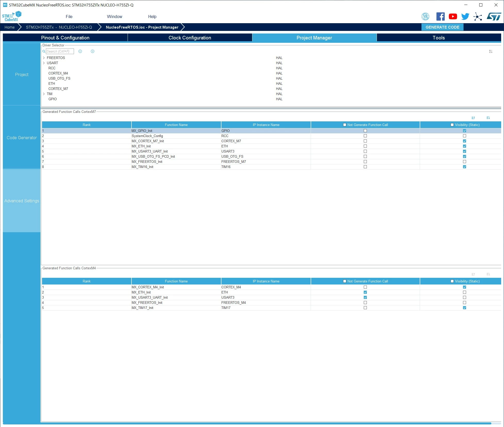
Task: Check Not Generate for MX_TIM16_Init row
Action: [365, 167]
